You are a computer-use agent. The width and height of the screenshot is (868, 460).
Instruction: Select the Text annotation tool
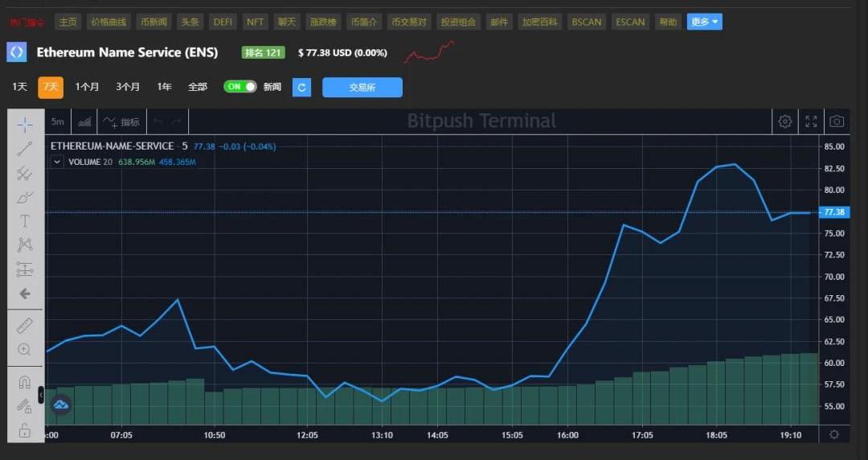click(25, 221)
